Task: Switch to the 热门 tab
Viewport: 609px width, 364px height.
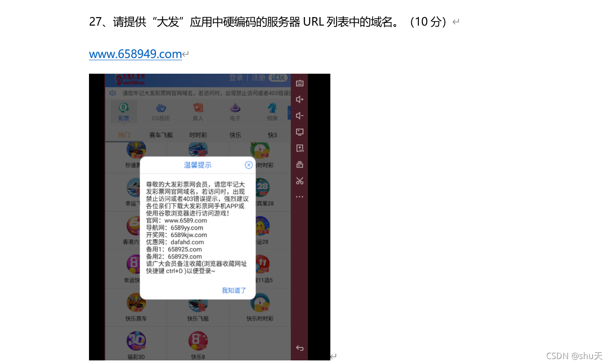Action: tap(124, 135)
